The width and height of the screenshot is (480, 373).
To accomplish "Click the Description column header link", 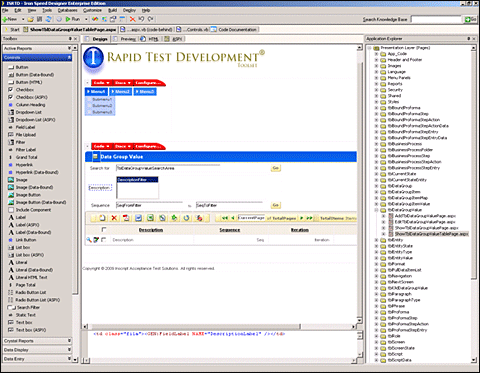I will point(151,230).
